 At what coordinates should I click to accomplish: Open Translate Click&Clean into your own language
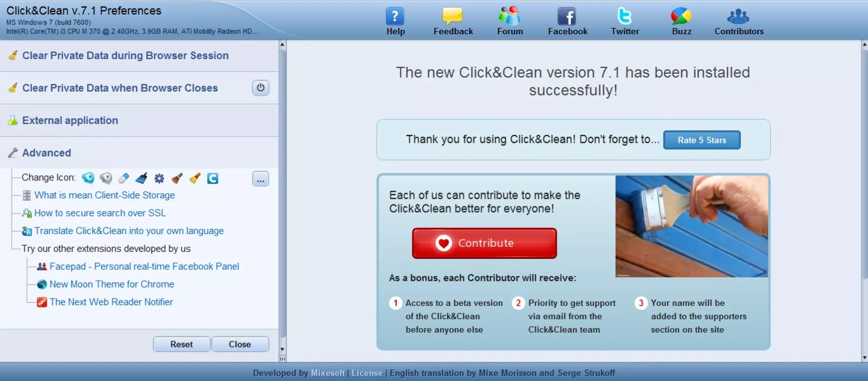[129, 231]
